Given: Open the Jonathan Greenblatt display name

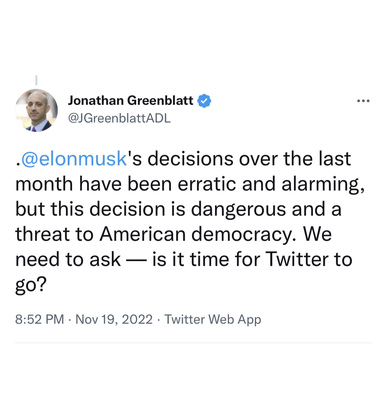Looking at the screenshot, I should 130,100.
